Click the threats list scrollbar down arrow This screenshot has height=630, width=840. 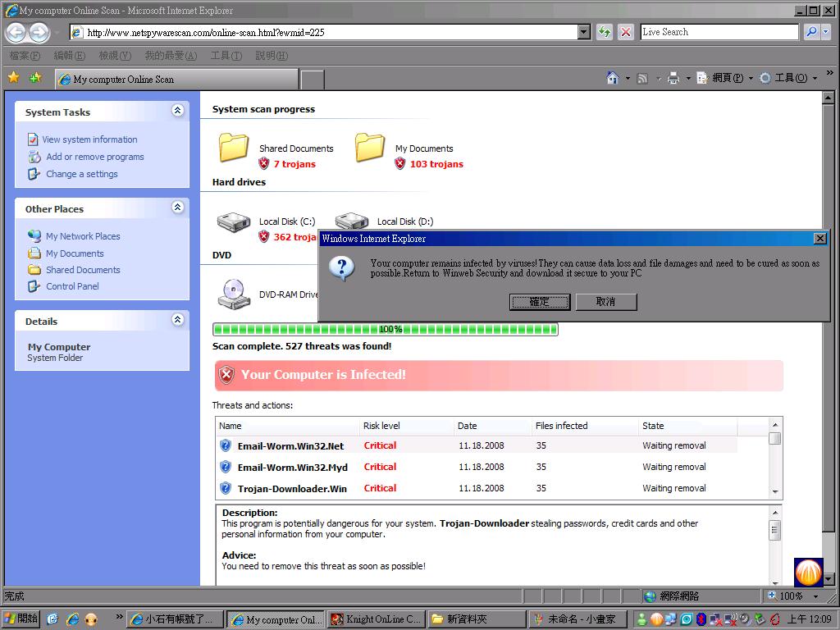774,492
